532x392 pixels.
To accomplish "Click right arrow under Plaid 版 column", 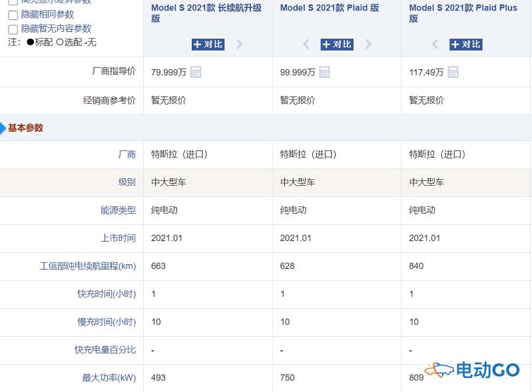I will click(x=368, y=44).
